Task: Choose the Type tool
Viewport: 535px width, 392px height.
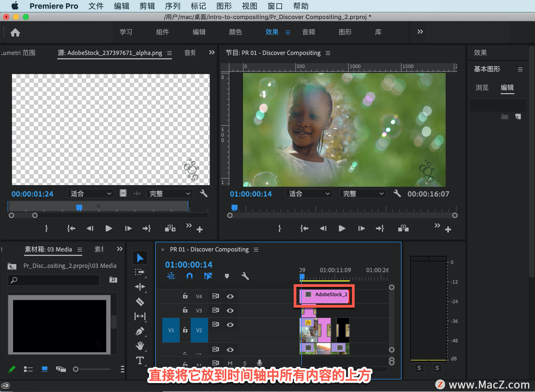Action: [140, 361]
